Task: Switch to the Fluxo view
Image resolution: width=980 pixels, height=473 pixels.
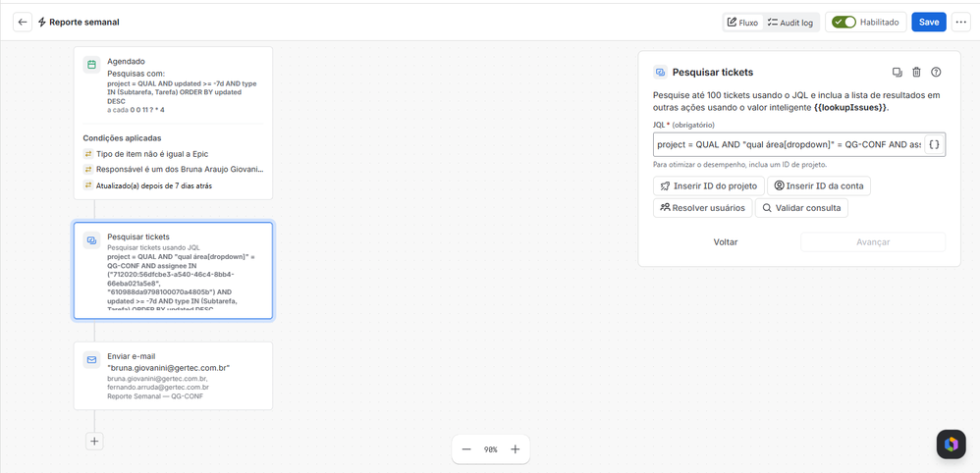Action: point(743,23)
